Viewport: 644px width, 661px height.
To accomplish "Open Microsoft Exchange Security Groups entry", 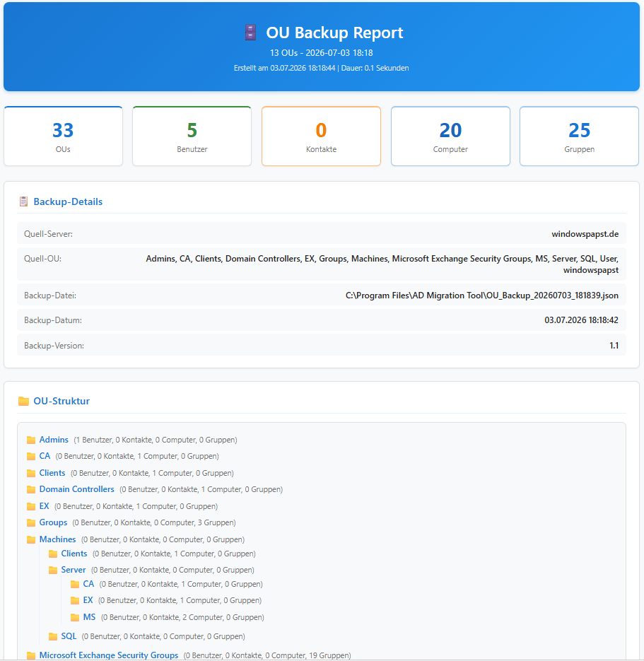I will (109, 655).
